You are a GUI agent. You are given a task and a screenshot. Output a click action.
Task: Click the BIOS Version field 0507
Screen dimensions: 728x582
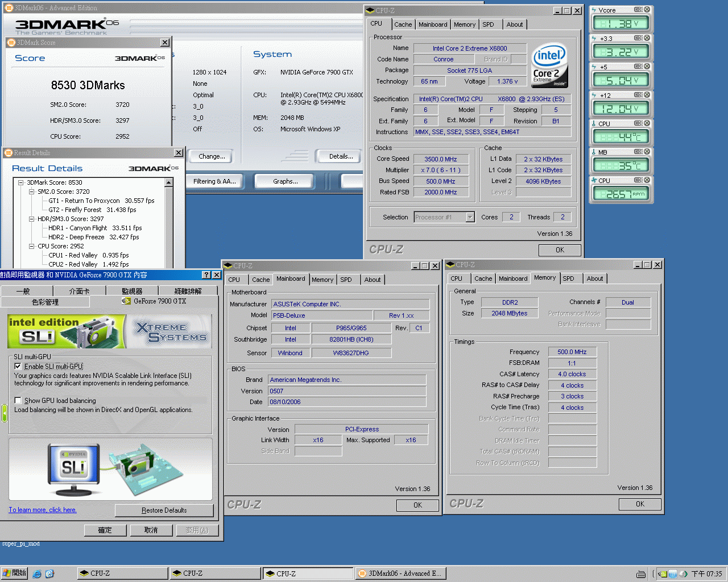pyautogui.click(x=347, y=391)
